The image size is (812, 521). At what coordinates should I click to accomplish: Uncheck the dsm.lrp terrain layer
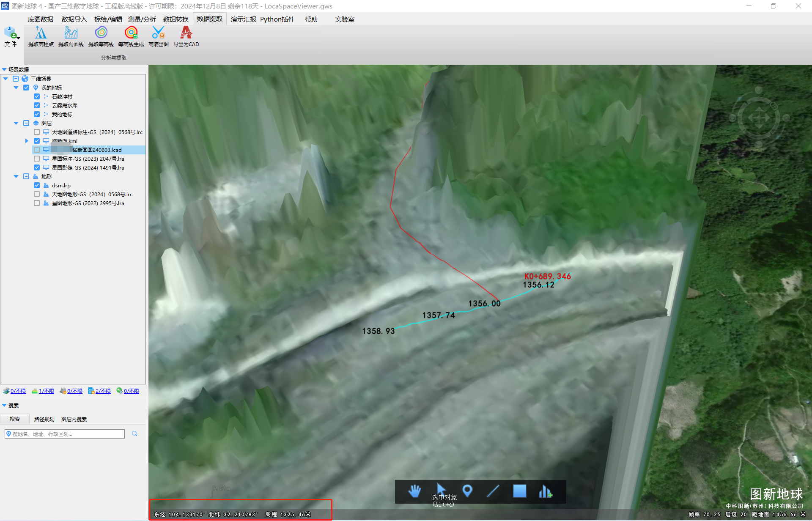coord(37,185)
